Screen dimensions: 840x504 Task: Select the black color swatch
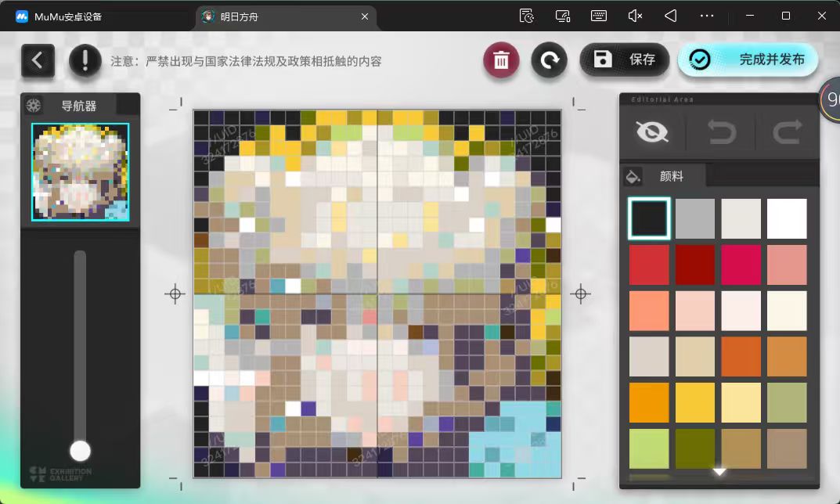coord(649,218)
